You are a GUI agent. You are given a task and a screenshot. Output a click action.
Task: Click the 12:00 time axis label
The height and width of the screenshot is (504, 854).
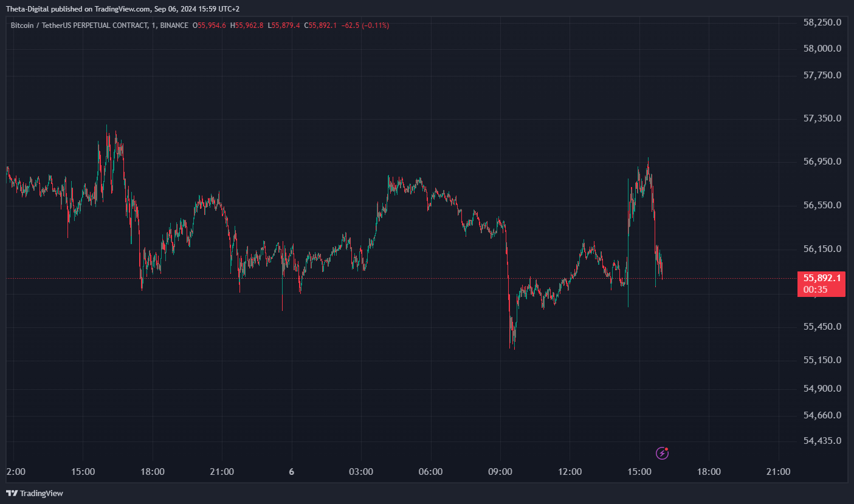click(570, 472)
